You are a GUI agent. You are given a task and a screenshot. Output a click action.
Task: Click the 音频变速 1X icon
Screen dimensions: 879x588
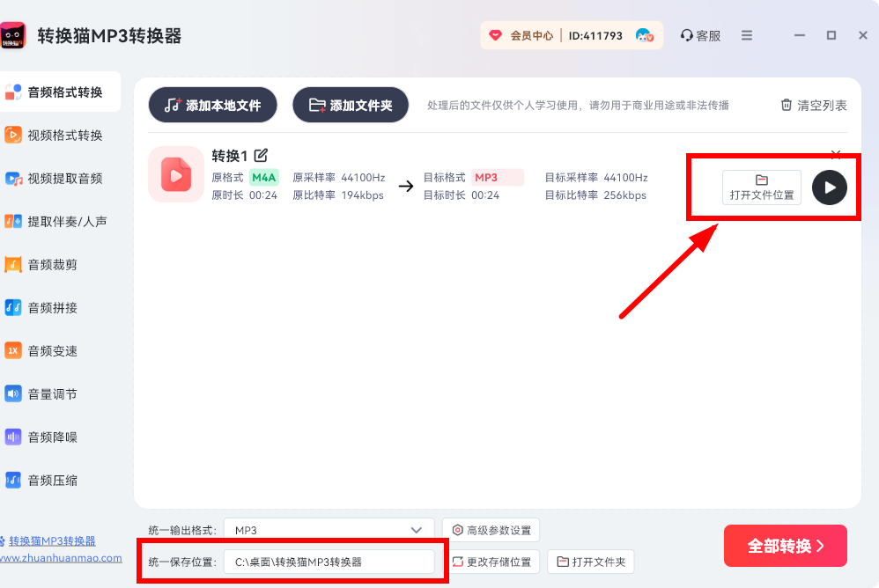pos(13,350)
